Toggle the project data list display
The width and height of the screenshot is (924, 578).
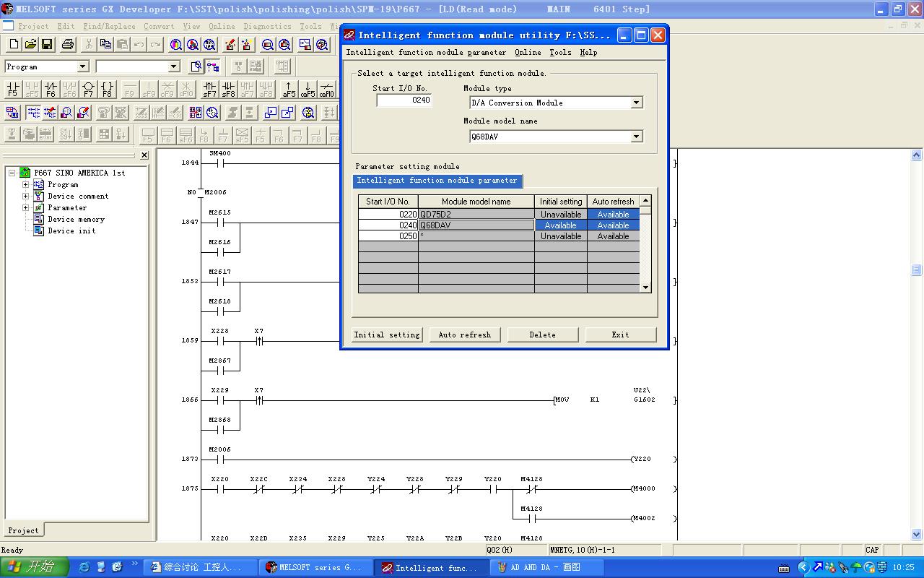point(213,66)
